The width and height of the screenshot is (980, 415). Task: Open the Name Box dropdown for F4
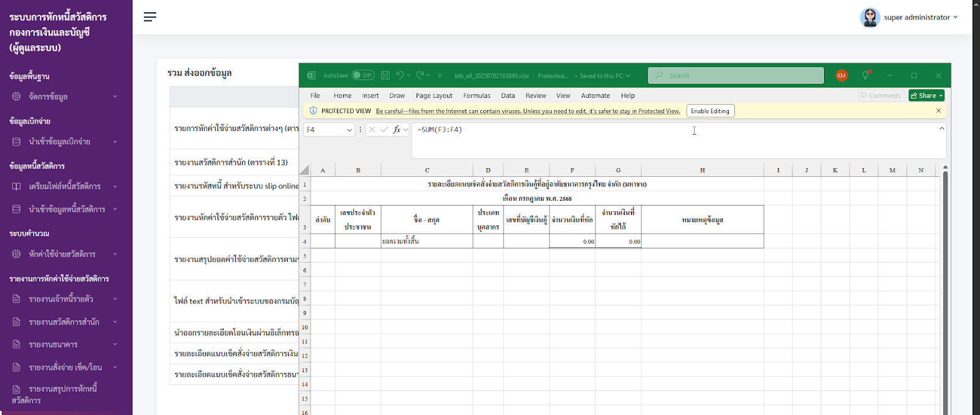point(350,130)
